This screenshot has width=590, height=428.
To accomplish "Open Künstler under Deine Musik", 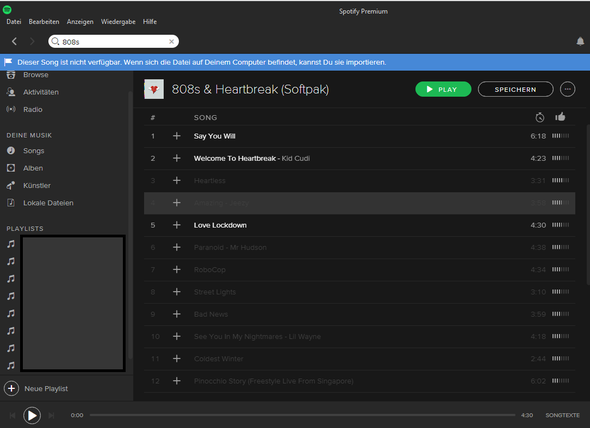I will tap(36, 186).
